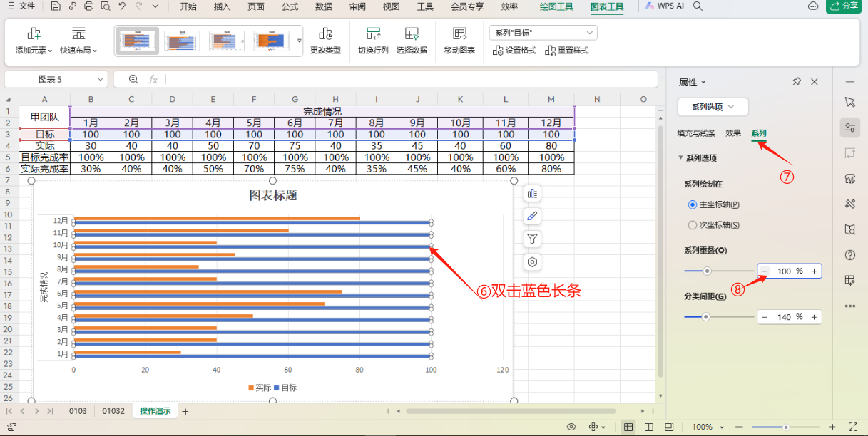Click the properties sliders icon in right sidebar

[849, 128]
